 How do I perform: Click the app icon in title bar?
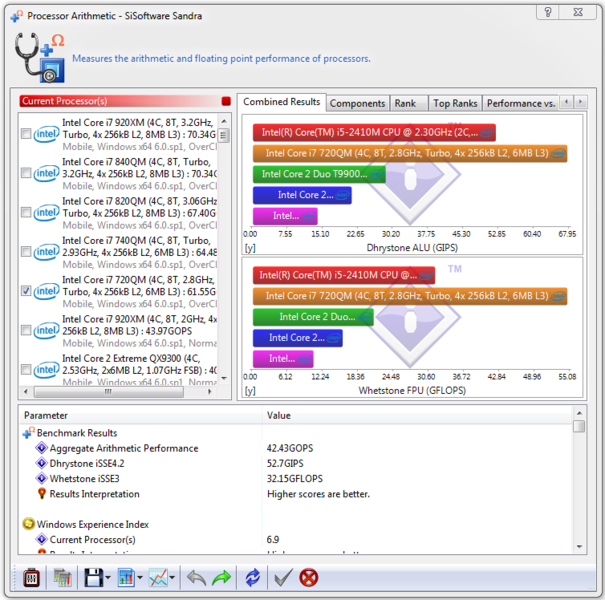click(17, 16)
